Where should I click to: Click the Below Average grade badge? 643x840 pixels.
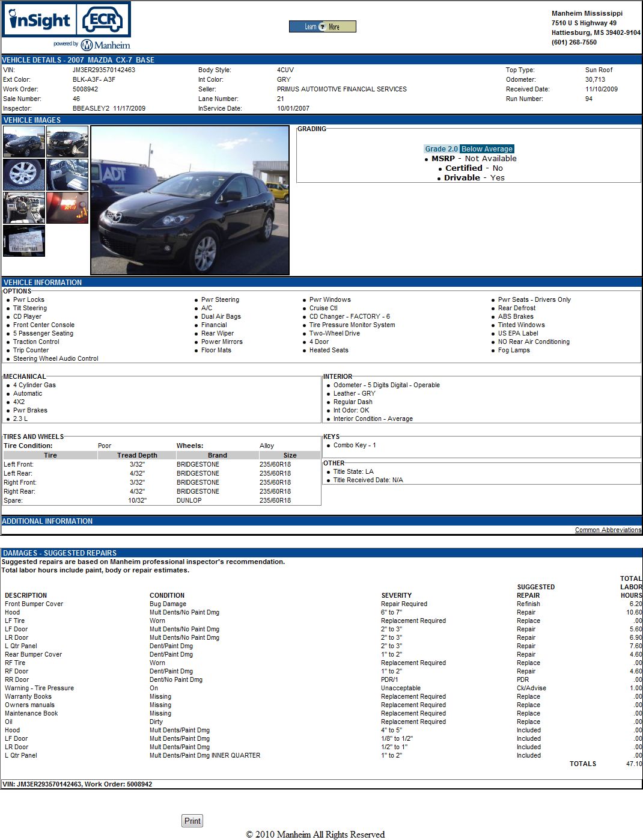coord(487,149)
